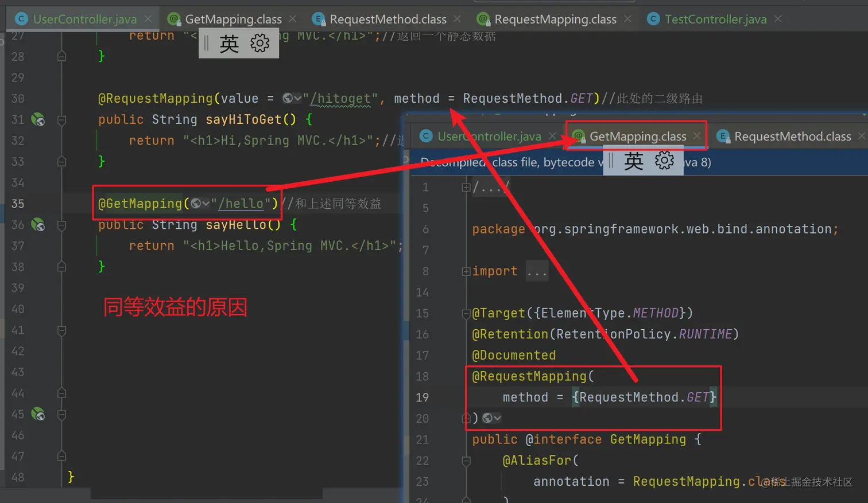
Task: Click the GetMapping interface name on line 21
Action: 648,439
